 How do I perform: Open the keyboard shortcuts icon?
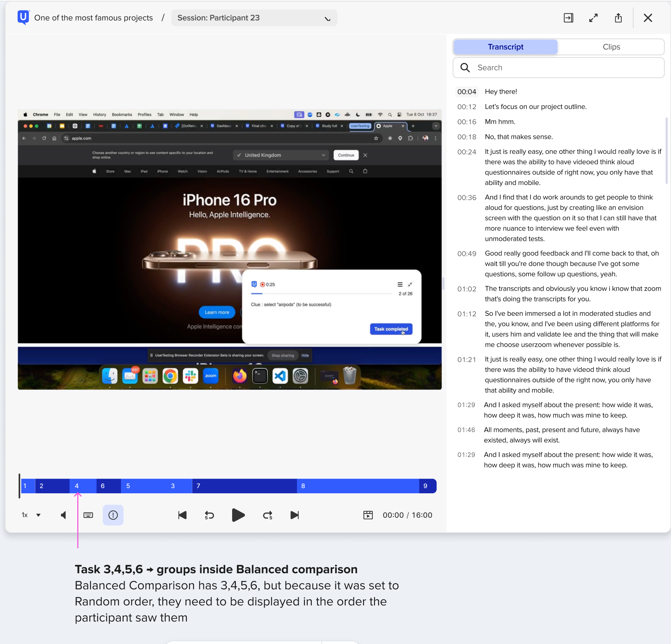[88, 515]
